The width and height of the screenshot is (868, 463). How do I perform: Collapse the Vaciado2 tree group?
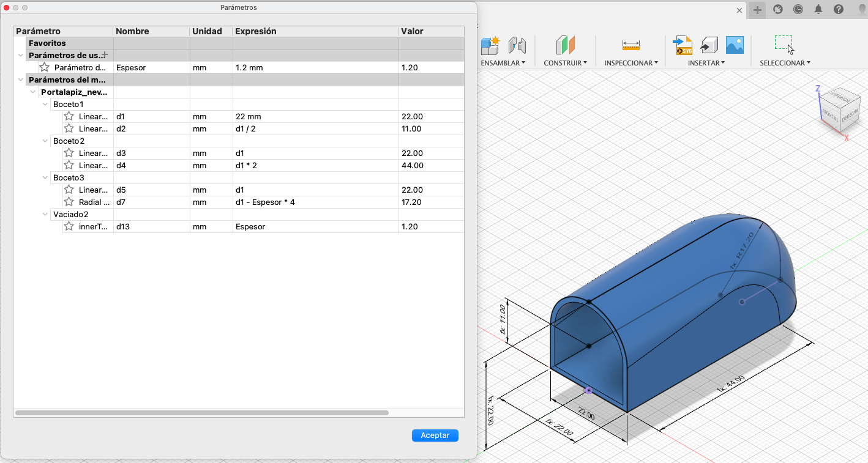tap(45, 214)
